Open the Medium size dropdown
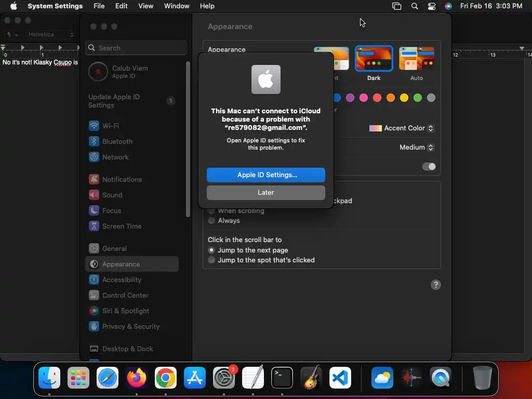 pos(416,147)
